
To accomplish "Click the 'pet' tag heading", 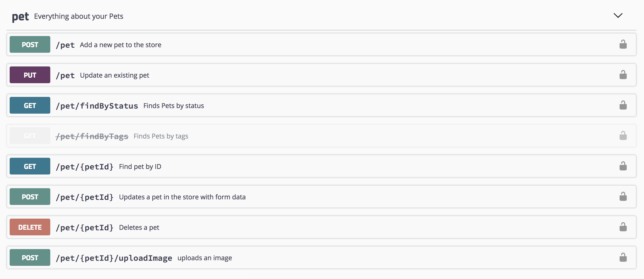I will coord(20,17).
